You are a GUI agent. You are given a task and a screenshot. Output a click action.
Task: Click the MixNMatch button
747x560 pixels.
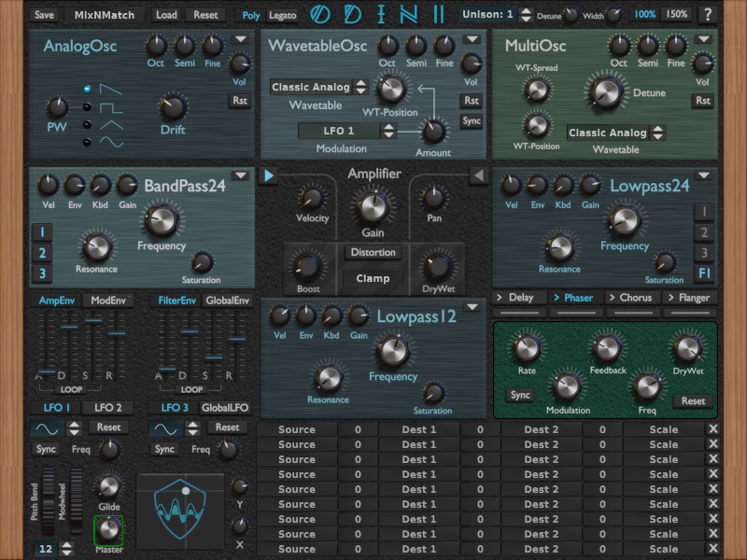coord(105,15)
